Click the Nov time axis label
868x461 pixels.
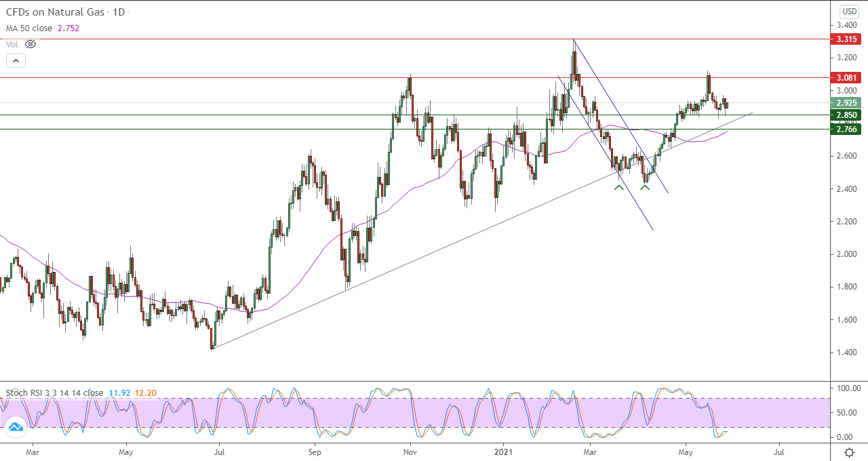coord(409,451)
